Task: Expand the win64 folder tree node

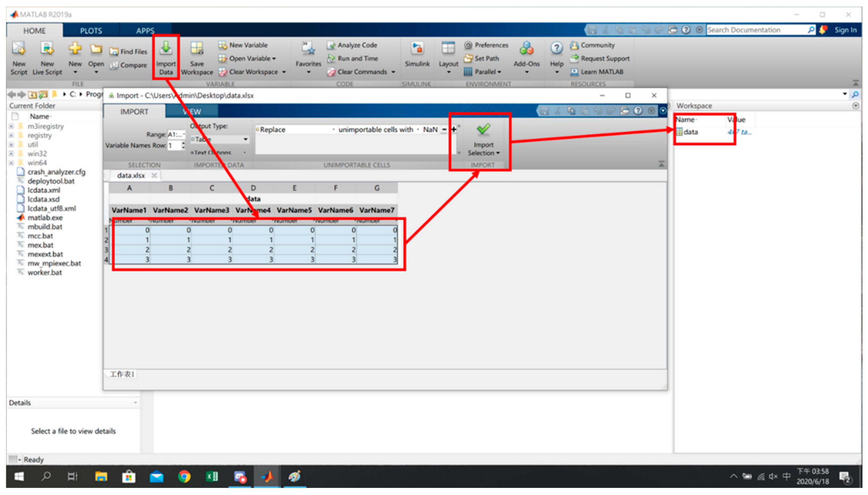Action: [12, 163]
